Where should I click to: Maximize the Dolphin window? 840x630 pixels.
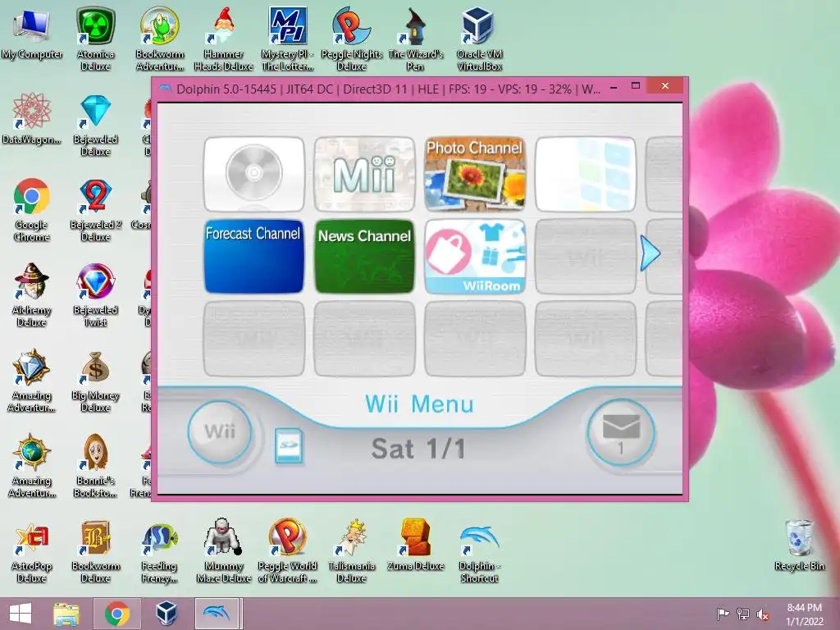636,85
